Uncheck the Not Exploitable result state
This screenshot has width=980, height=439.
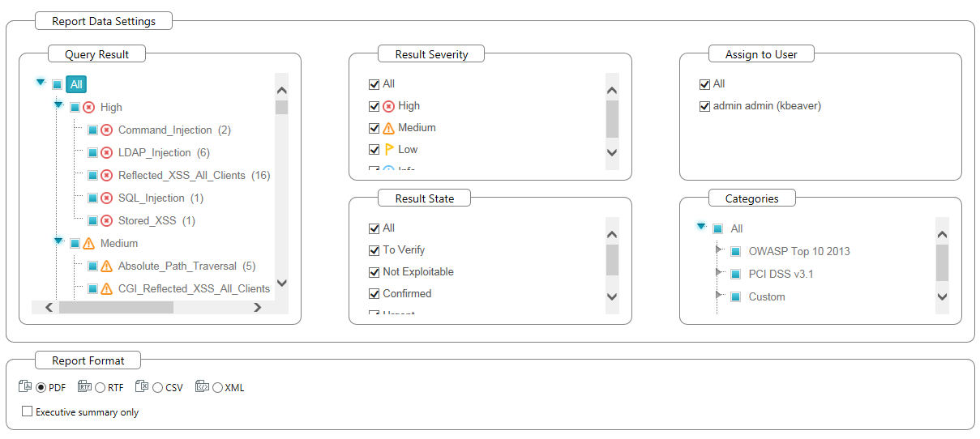click(x=374, y=272)
